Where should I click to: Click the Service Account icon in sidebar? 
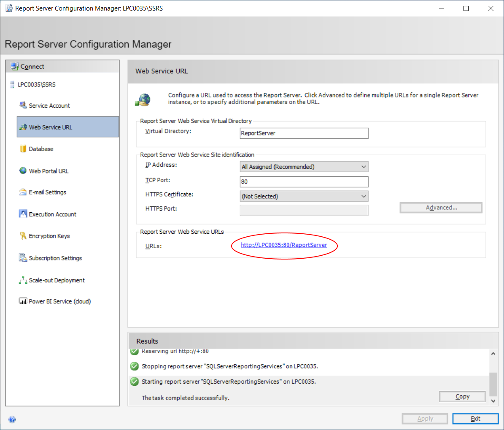[x=23, y=105]
